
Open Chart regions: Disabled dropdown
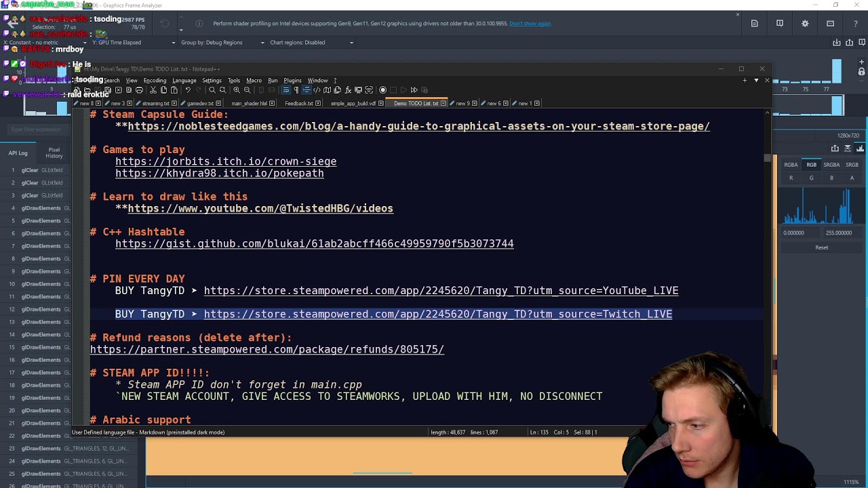(312, 42)
